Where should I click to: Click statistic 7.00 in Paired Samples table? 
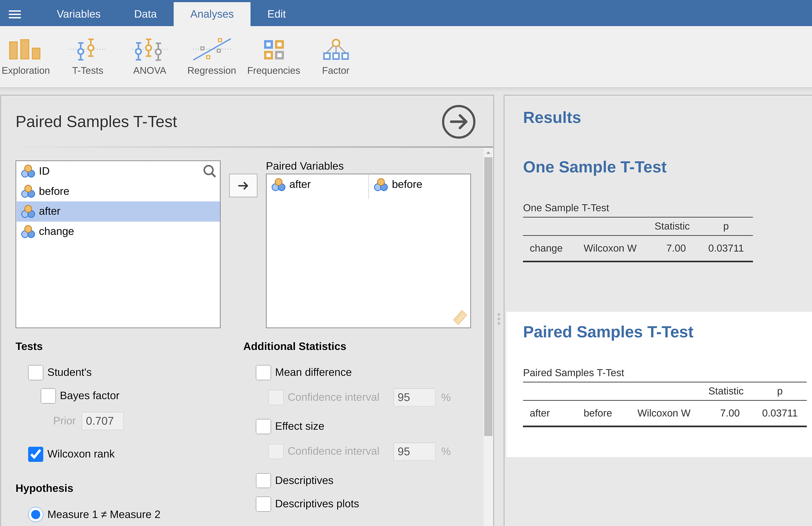729,413
